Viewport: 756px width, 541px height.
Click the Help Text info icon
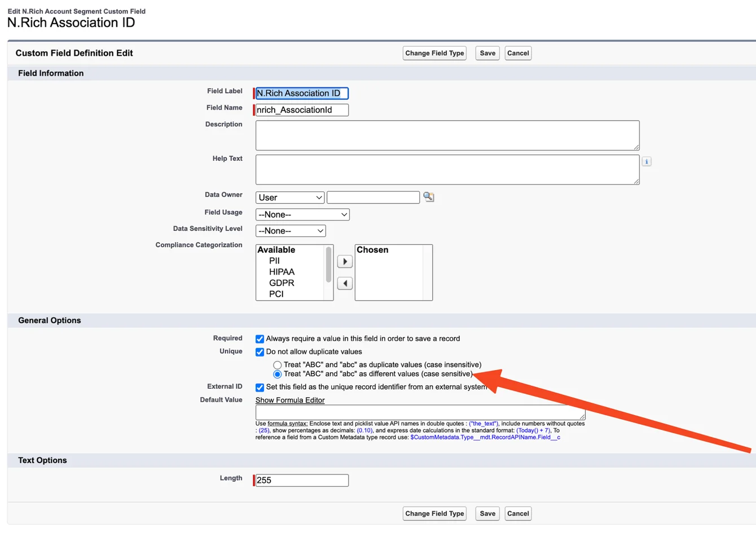tap(647, 162)
